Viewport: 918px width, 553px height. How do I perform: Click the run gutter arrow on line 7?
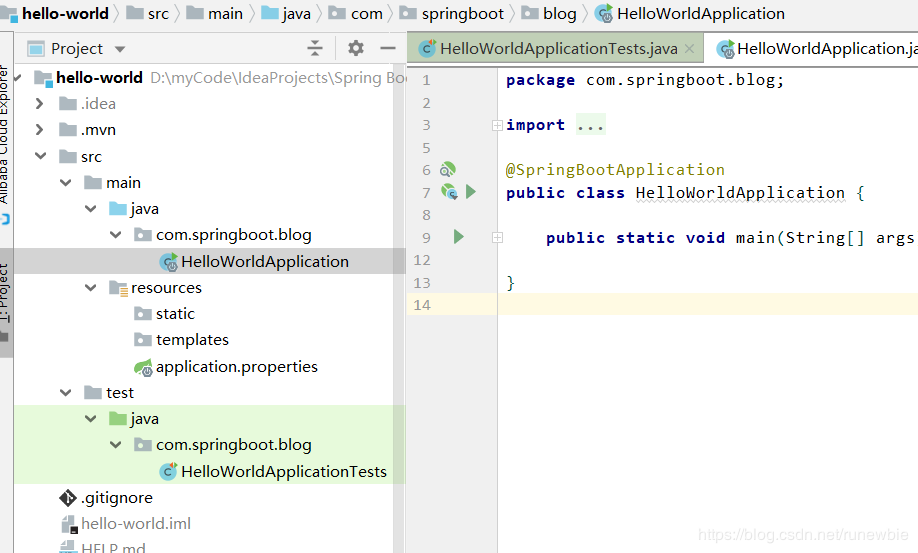coord(471,191)
